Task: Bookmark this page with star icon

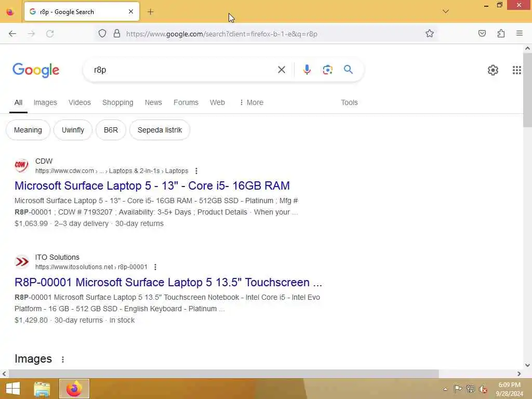Action: coord(430,33)
